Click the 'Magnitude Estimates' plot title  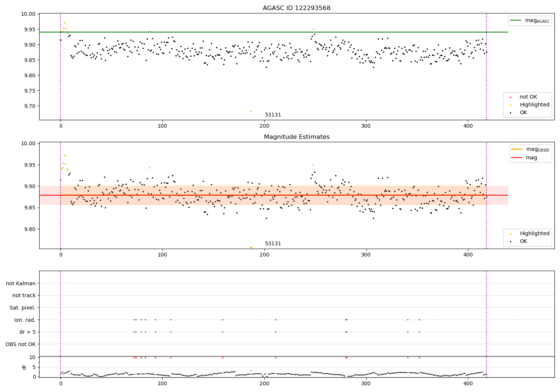pos(296,137)
